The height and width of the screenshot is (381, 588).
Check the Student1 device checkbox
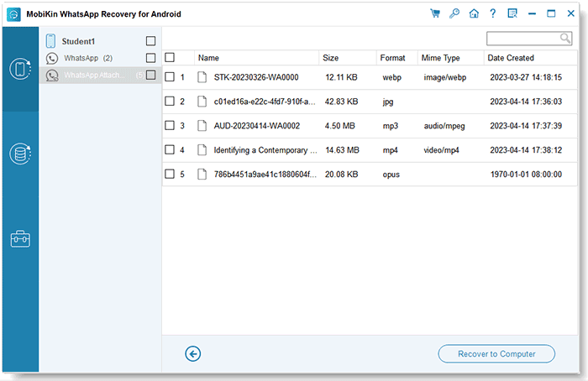(x=150, y=41)
